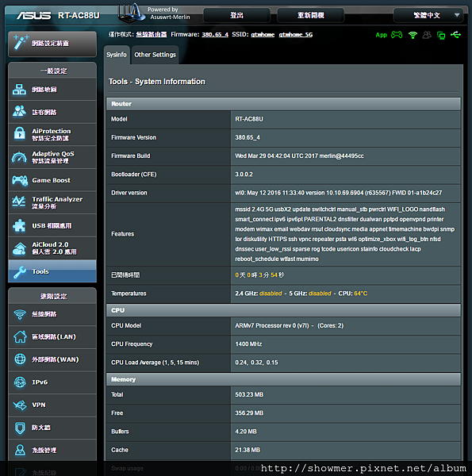Click the CPU load average values
This screenshot has width=472, height=476.
coord(256,363)
